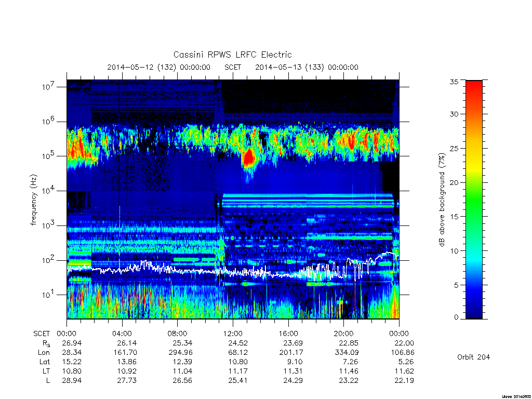The height and width of the screenshot is (399, 532).
Task: Click the color bar label '25'
Action: (454, 148)
